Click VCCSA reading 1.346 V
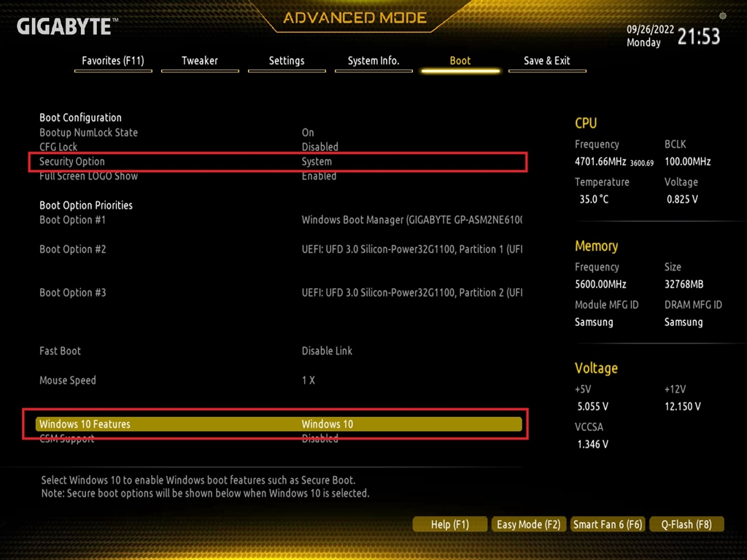The height and width of the screenshot is (560, 747). (592, 444)
